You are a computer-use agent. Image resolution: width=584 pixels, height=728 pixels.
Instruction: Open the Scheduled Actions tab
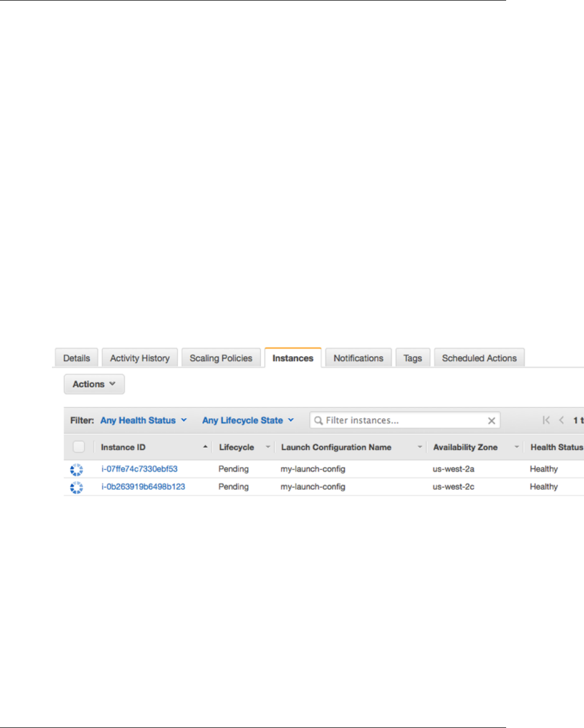[x=480, y=358]
